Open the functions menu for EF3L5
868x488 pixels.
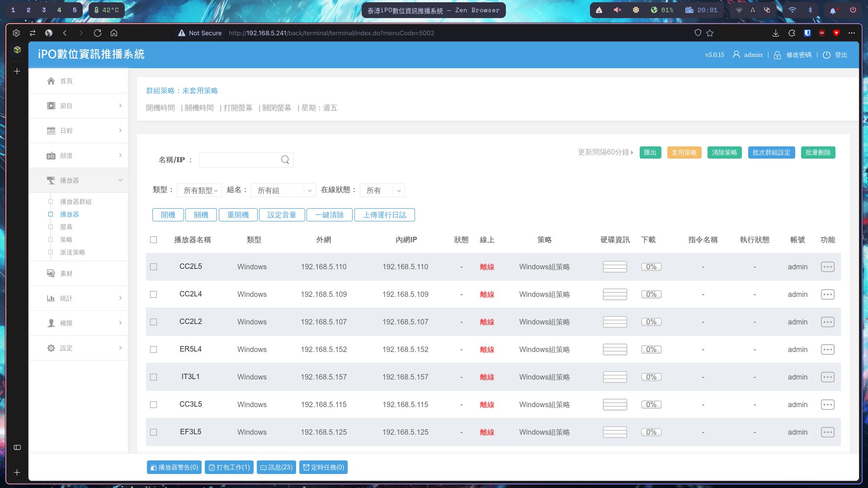[x=827, y=432]
